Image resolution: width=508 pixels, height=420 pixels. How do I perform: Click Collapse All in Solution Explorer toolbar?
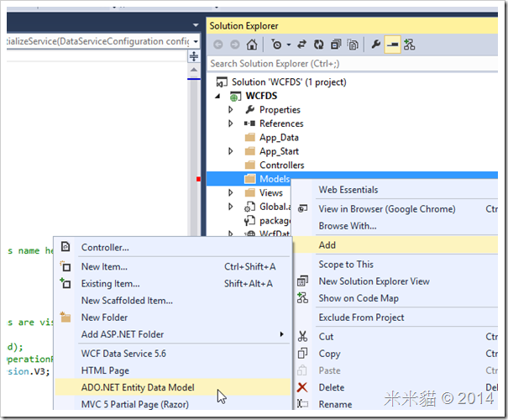click(336, 45)
